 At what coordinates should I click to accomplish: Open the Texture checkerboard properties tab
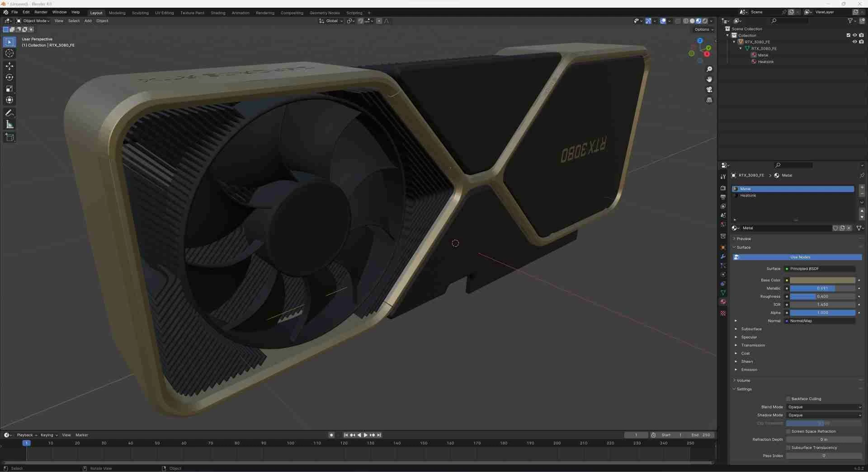point(723,313)
